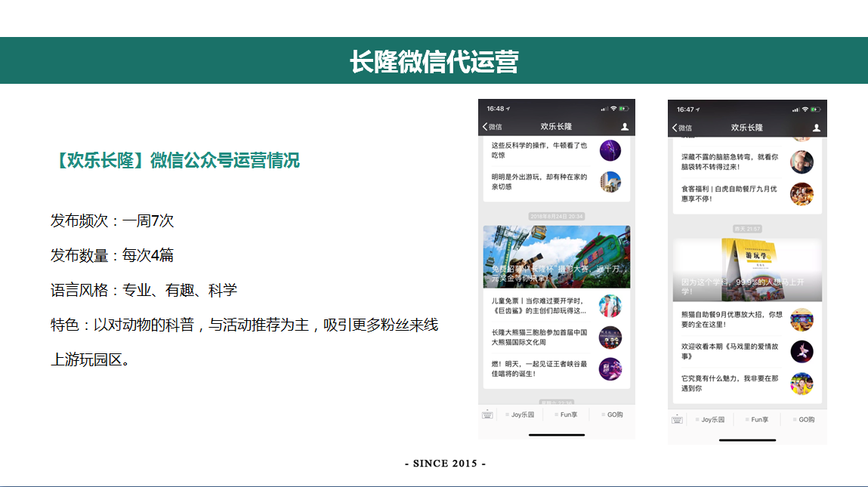Click the 16:48 clock in left phone
Viewport: 868px width, 487px height.
(496, 109)
